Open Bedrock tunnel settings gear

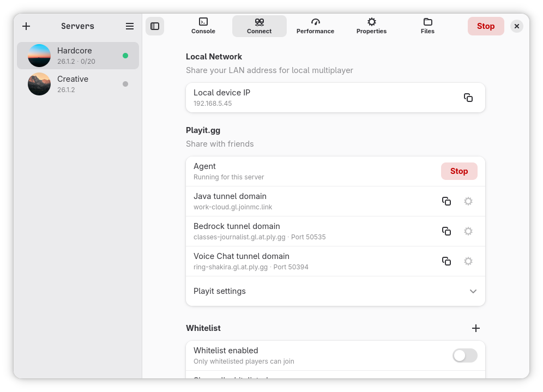tap(468, 231)
